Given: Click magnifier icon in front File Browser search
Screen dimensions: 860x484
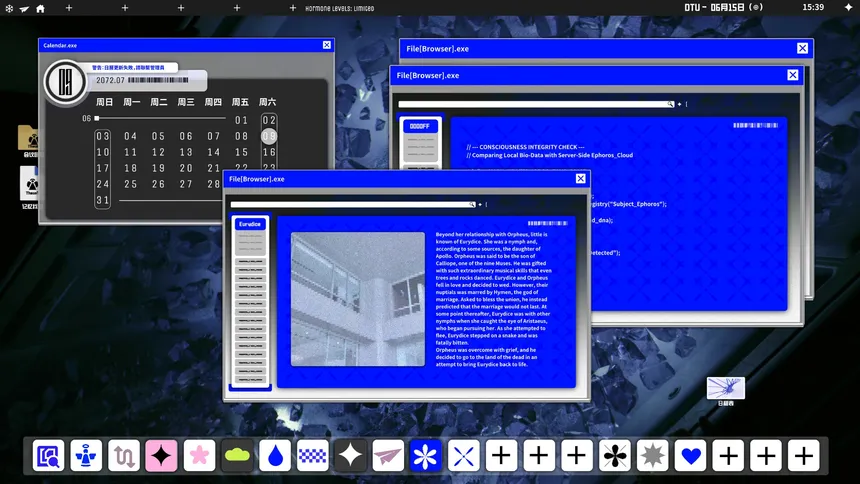Looking at the screenshot, I should (472, 205).
